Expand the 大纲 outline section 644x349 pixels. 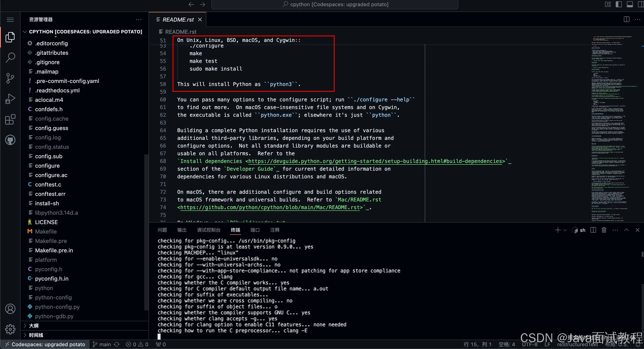click(x=85, y=325)
